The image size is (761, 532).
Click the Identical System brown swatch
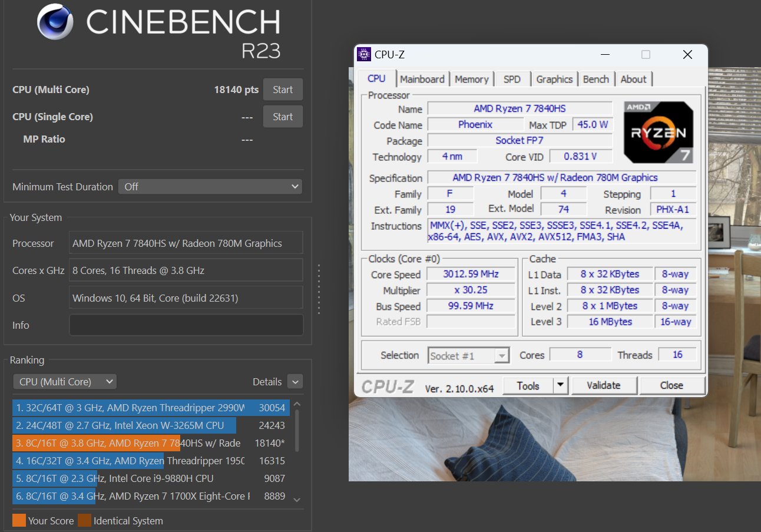point(84,520)
